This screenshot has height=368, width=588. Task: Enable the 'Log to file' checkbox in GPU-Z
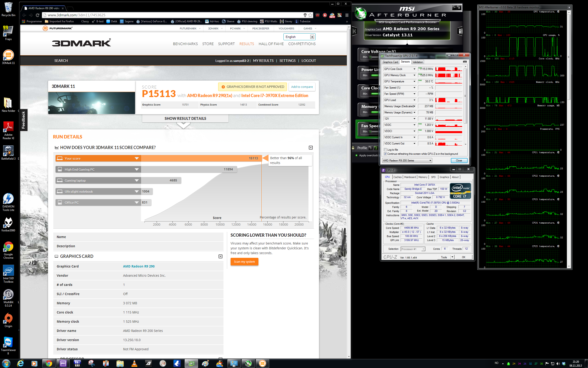pyautogui.click(x=385, y=150)
